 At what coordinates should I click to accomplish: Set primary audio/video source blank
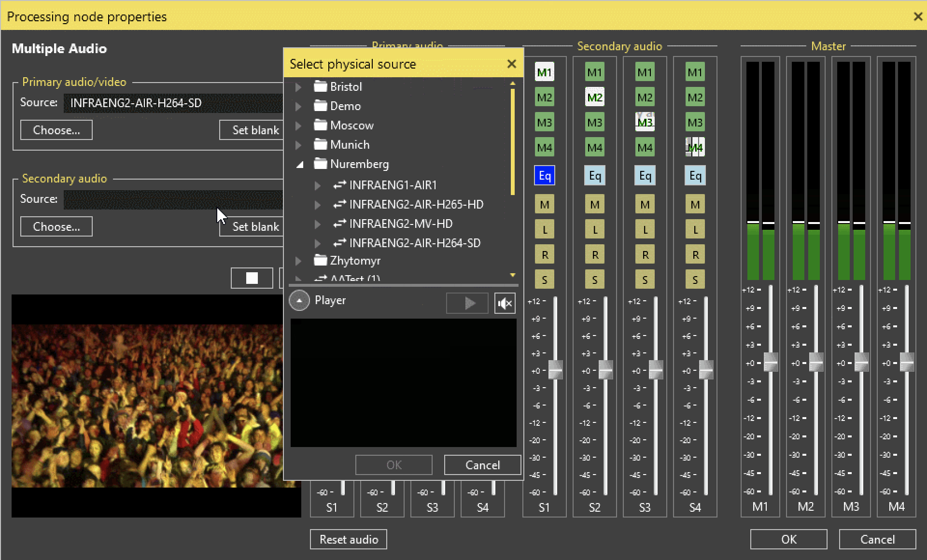coord(252,130)
